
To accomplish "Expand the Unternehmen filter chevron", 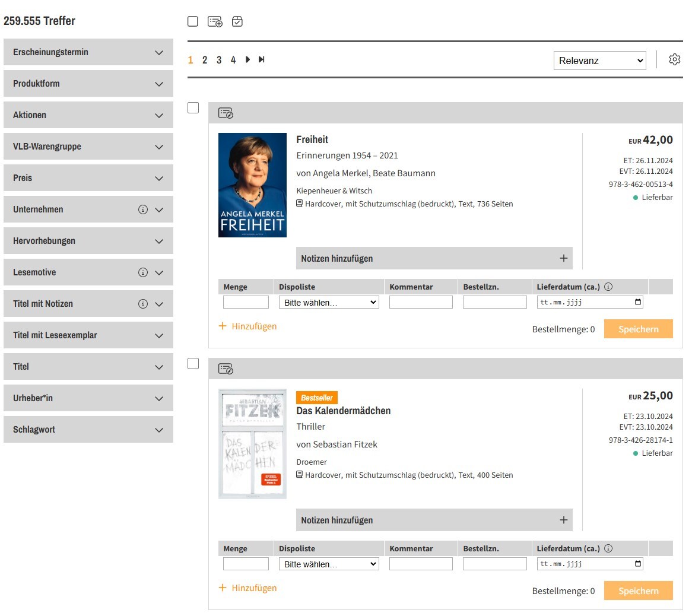I will 159,210.
